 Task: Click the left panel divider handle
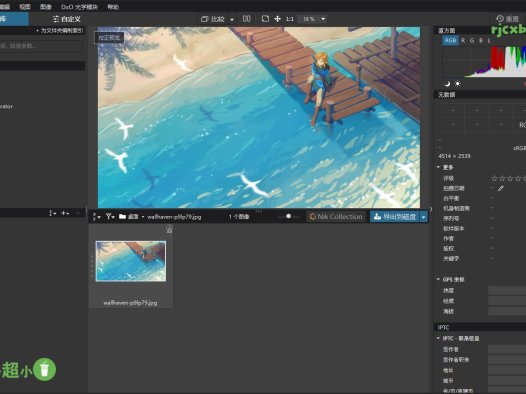pos(87,209)
